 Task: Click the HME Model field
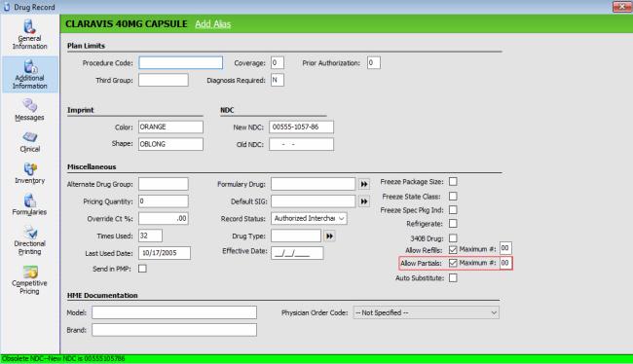point(174,312)
